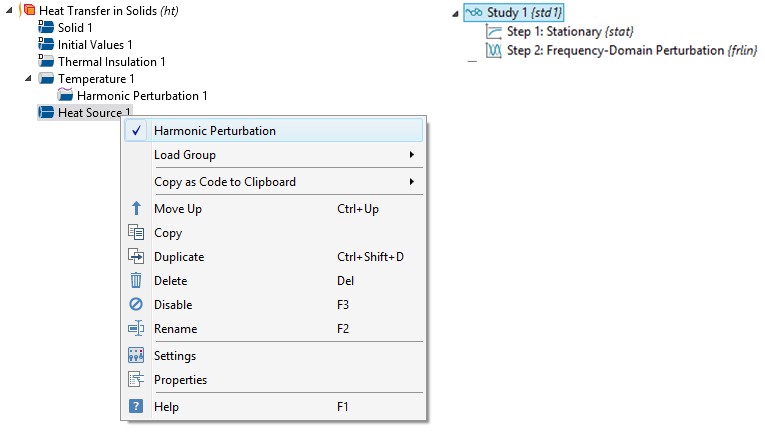Image resolution: width=765 pixels, height=435 pixels.
Task: Click the Harmonic Perturbation 1 node icon
Action: pyautogui.click(x=66, y=95)
